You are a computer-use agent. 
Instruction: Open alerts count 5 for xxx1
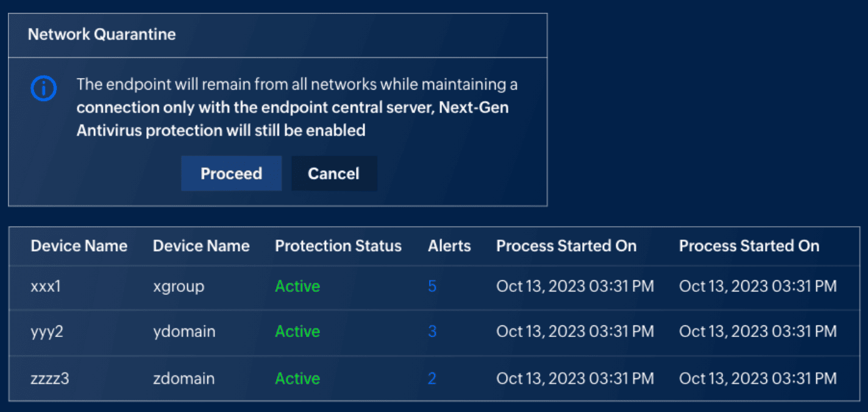point(432,286)
